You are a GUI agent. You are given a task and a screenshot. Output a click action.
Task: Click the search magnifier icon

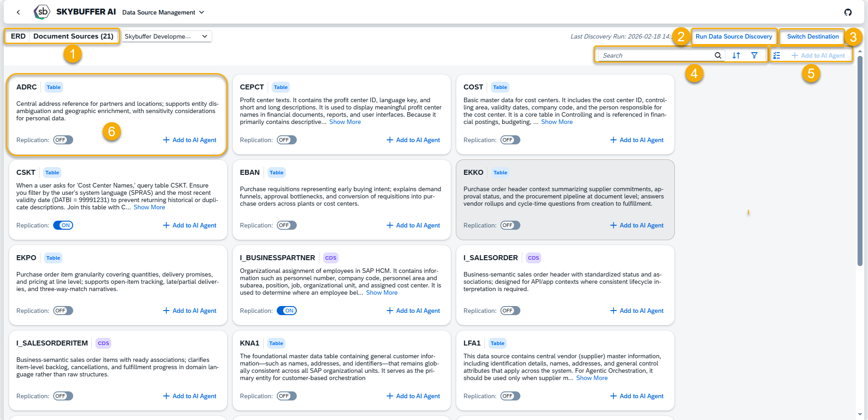(x=718, y=55)
